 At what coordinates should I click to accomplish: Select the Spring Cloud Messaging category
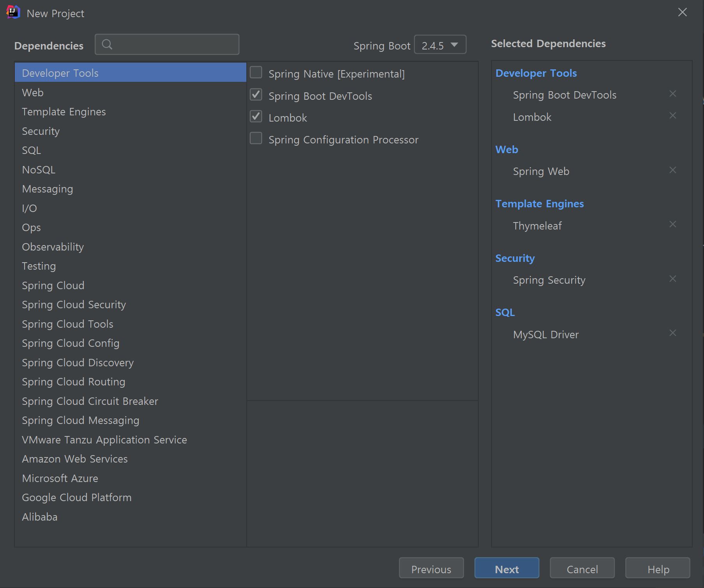130,420
